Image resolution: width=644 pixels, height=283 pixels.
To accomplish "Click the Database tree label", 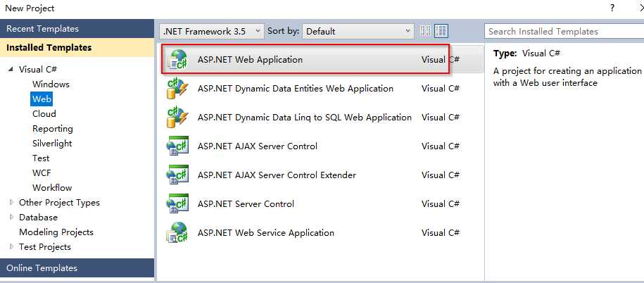I will pyautogui.click(x=38, y=218).
